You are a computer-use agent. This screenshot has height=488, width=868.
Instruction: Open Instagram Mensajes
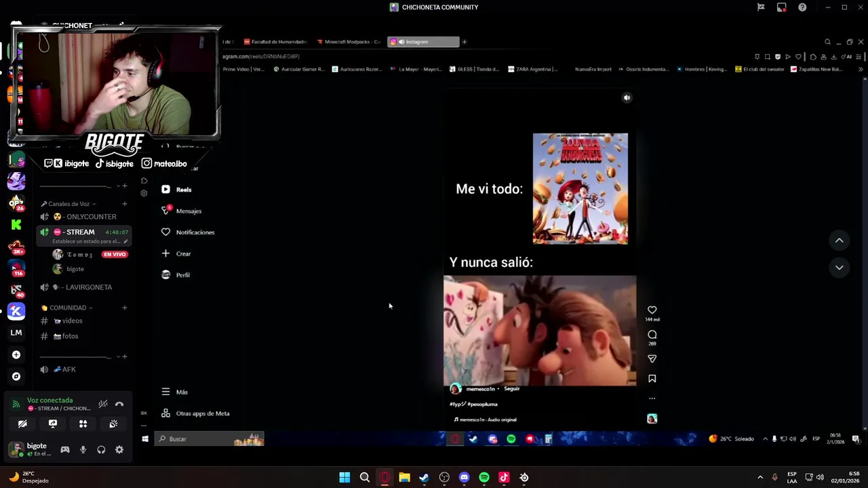click(x=181, y=211)
